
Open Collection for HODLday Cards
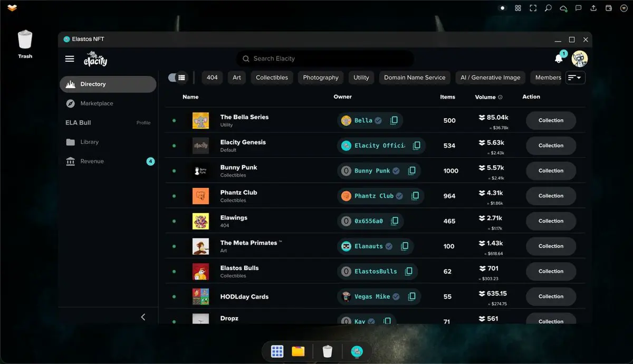[x=551, y=296]
